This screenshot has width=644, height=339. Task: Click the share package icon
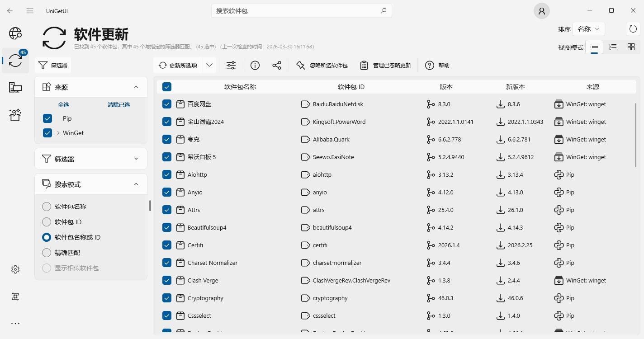277,66
